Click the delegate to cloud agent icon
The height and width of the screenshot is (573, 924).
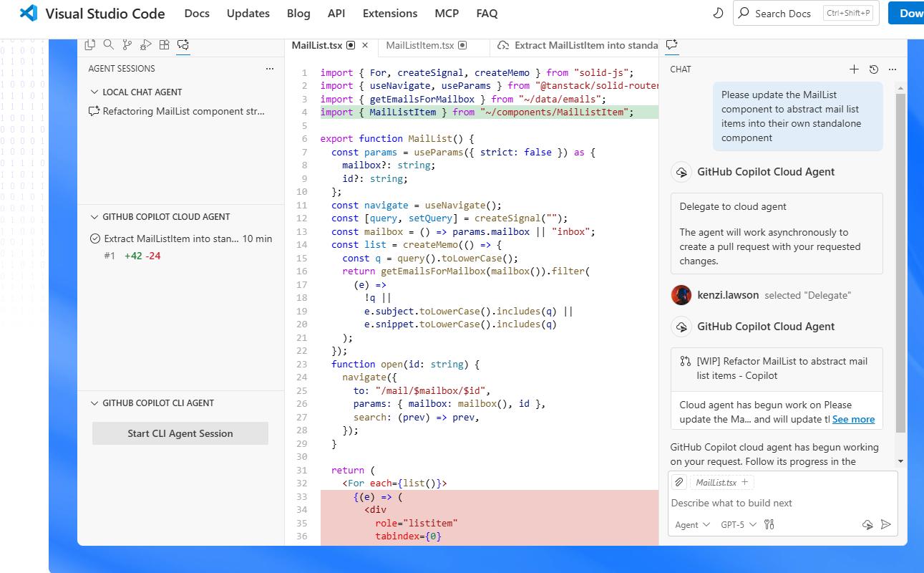point(867,524)
